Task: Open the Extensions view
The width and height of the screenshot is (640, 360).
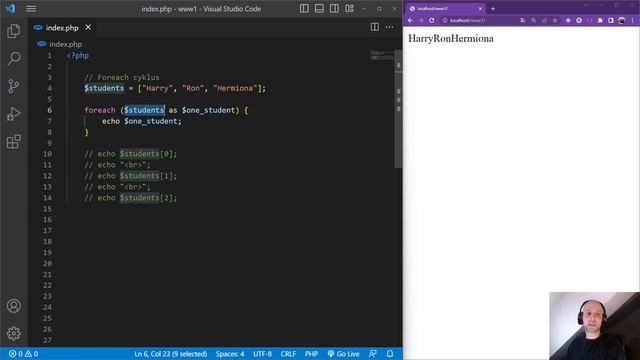Action: [13, 142]
